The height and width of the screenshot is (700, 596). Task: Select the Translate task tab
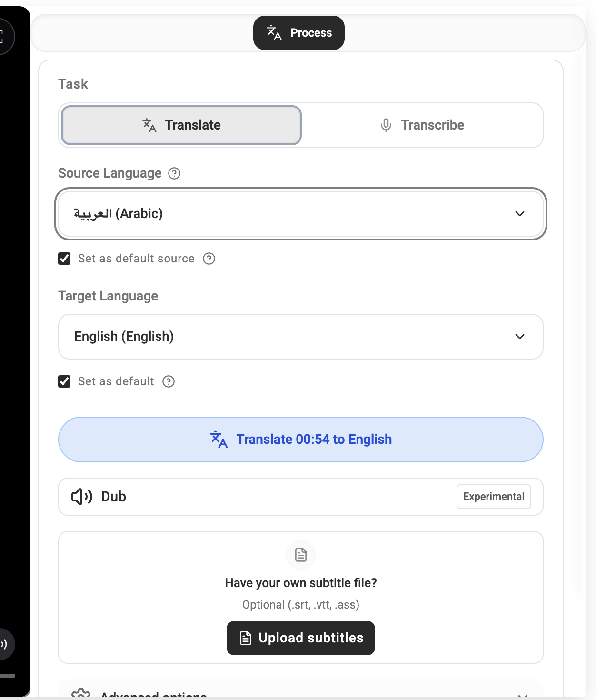(181, 125)
